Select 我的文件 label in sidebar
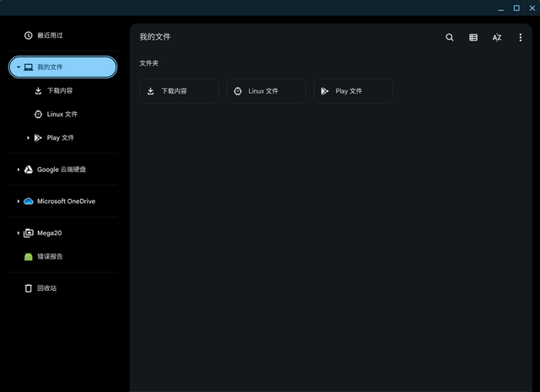540x392 pixels. (x=50, y=67)
